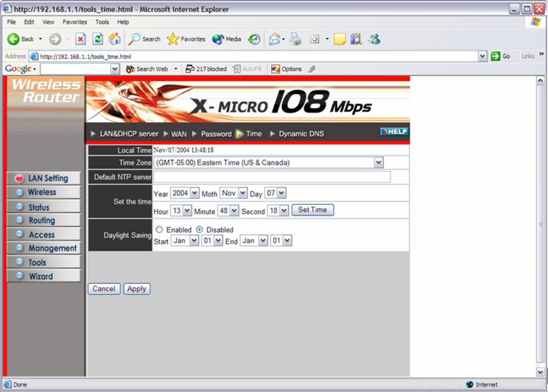
Task: Open the Minute 48 dropdown
Action: coord(228,211)
